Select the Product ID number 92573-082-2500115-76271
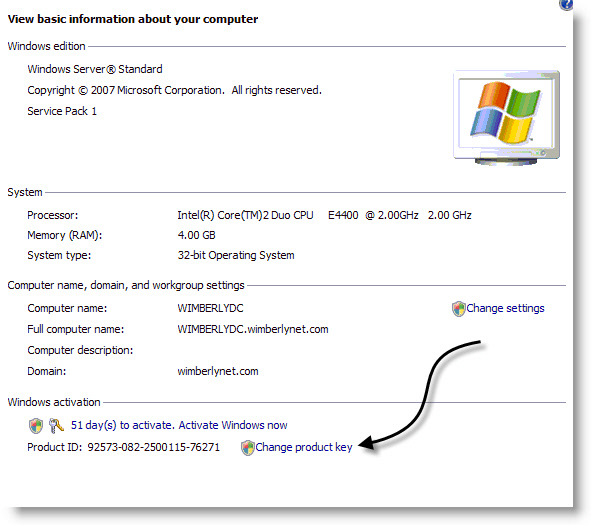Image resolution: width=591 pixels, height=525 pixels. coord(153,447)
